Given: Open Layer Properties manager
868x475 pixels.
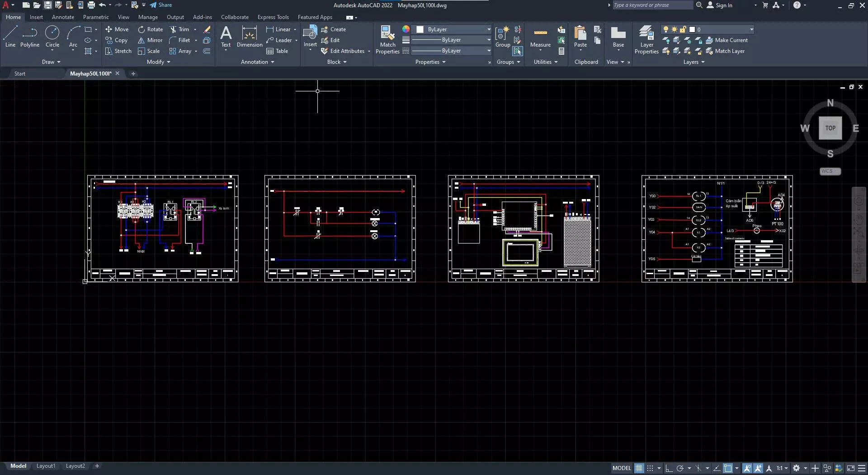Looking at the screenshot, I should tap(646, 40).
